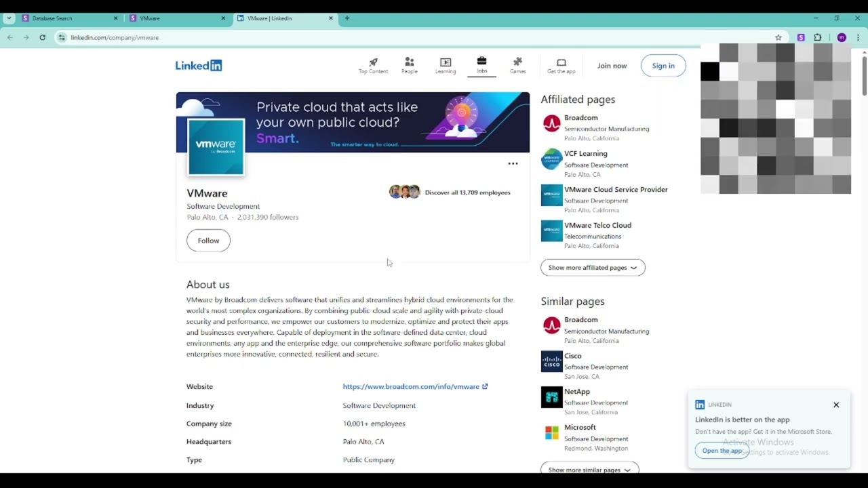Open VMware Cloud Service Provider link
The width and height of the screenshot is (868, 488).
pyautogui.click(x=616, y=190)
